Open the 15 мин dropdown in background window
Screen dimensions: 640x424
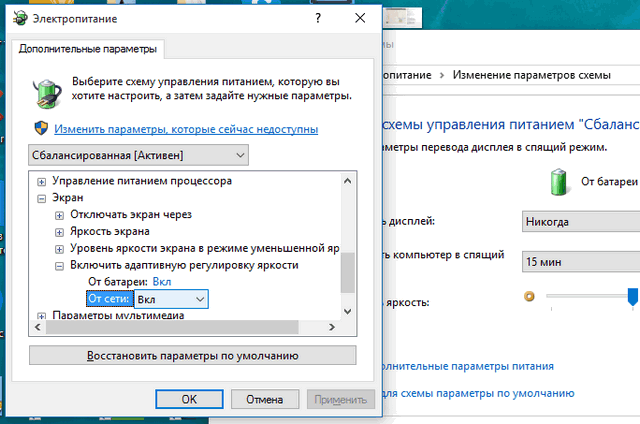(x=581, y=262)
